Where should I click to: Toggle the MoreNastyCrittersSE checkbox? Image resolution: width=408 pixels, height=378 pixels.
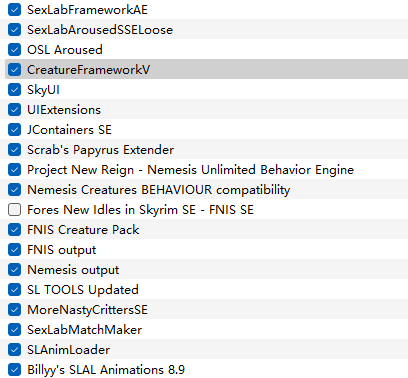pos(14,310)
